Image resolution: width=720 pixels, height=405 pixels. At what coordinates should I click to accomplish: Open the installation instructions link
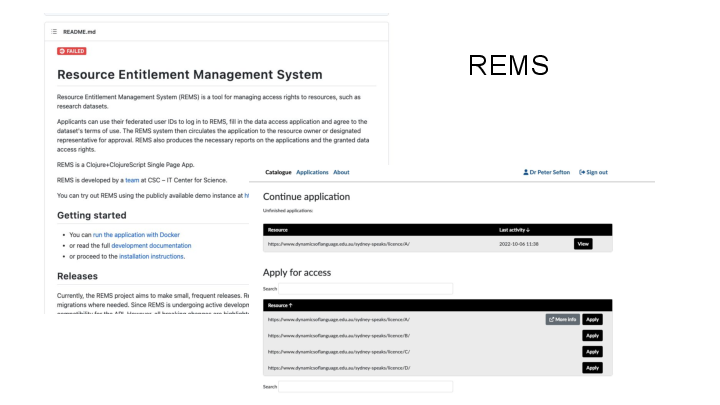tap(151, 257)
